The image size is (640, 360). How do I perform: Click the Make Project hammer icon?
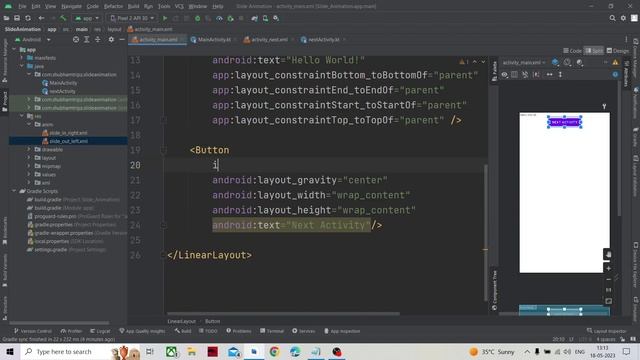tap(63, 18)
